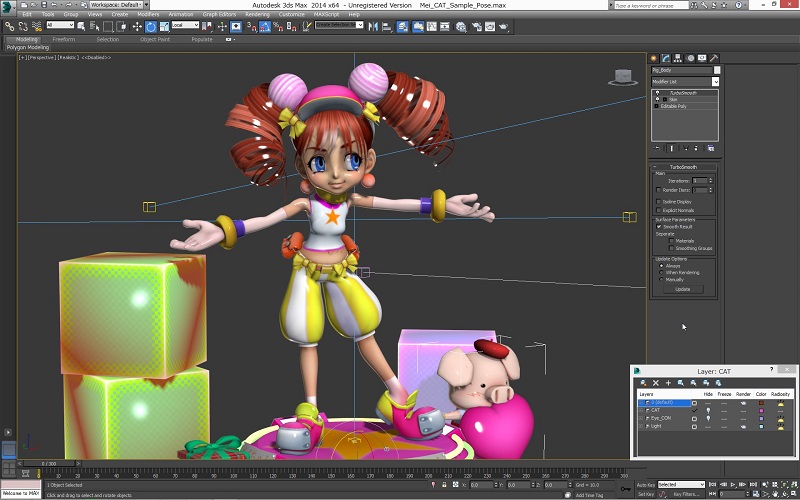Click the Render Production teapot icon
Image resolution: width=800 pixels, height=500 pixels.
click(503, 27)
